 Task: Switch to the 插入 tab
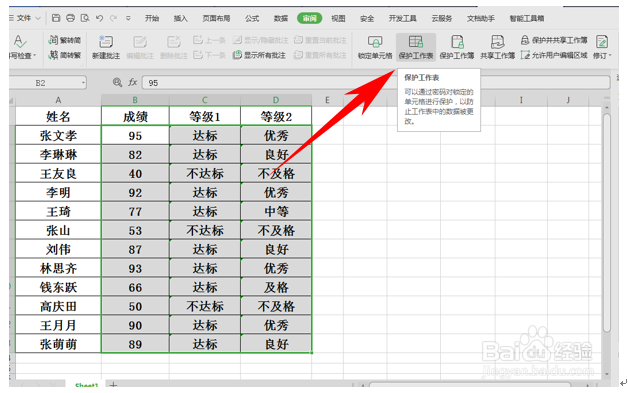(180, 18)
